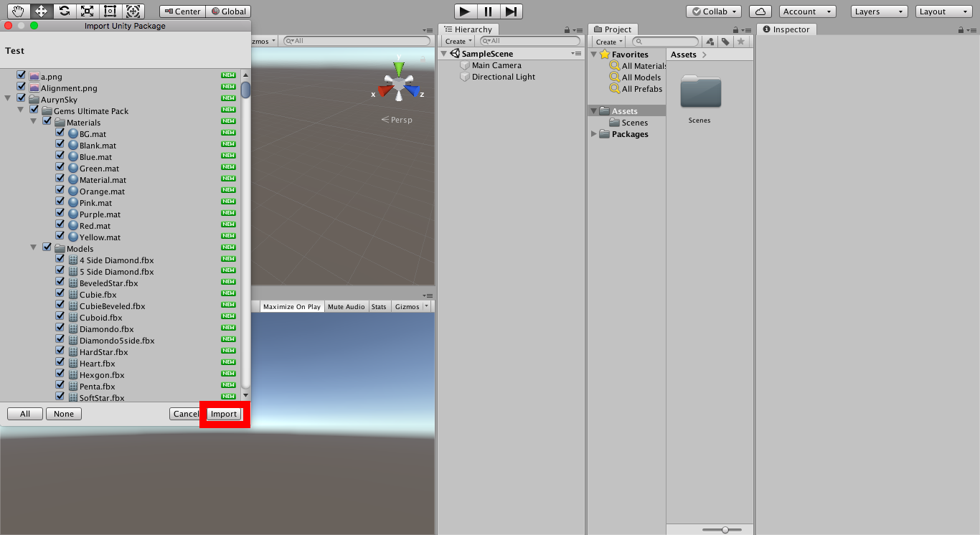Open the Scenes folder thumbnail
980x535 pixels.
click(700, 92)
